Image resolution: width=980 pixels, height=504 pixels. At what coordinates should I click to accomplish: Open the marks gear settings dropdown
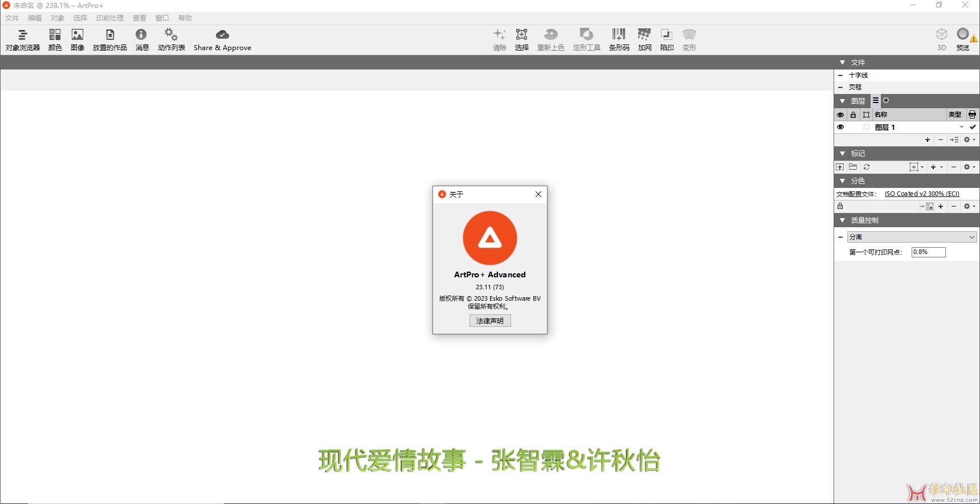969,167
